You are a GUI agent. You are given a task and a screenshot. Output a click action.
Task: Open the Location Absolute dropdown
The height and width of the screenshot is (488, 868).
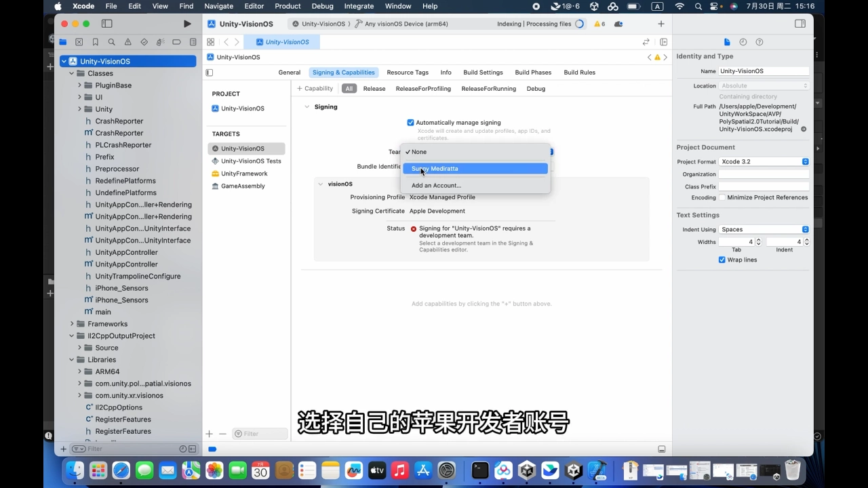pyautogui.click(x=764, y=86)
